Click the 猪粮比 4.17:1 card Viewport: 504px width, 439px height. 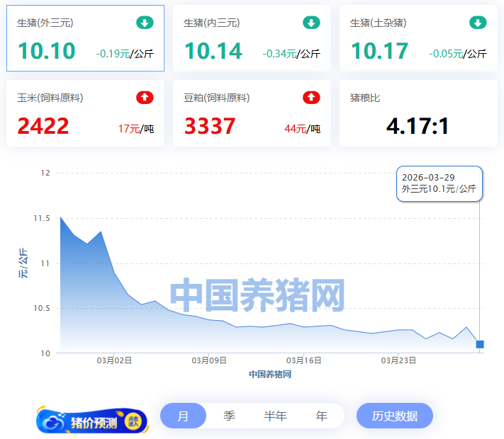pyautogui.click(x=418, y=113)
